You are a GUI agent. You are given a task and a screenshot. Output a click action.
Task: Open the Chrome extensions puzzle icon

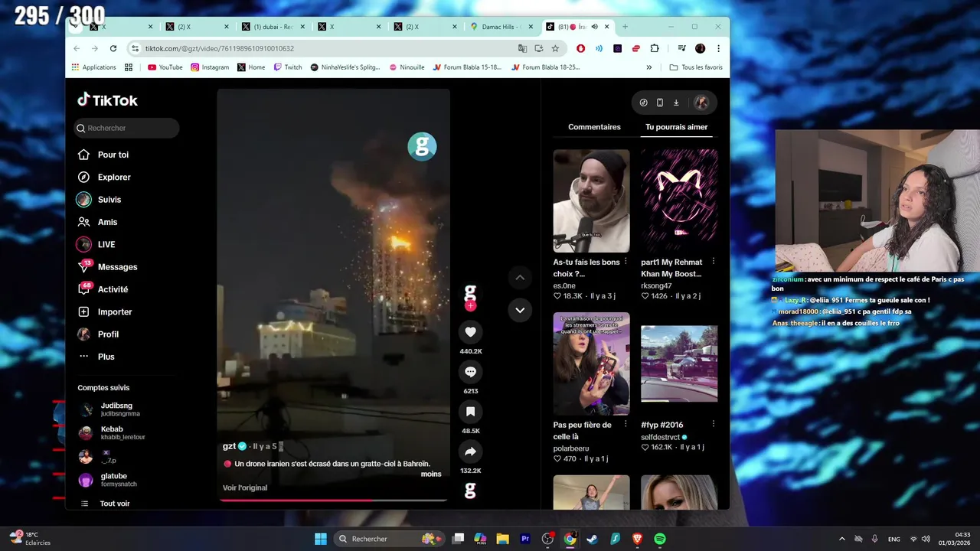tap(654, 48)
